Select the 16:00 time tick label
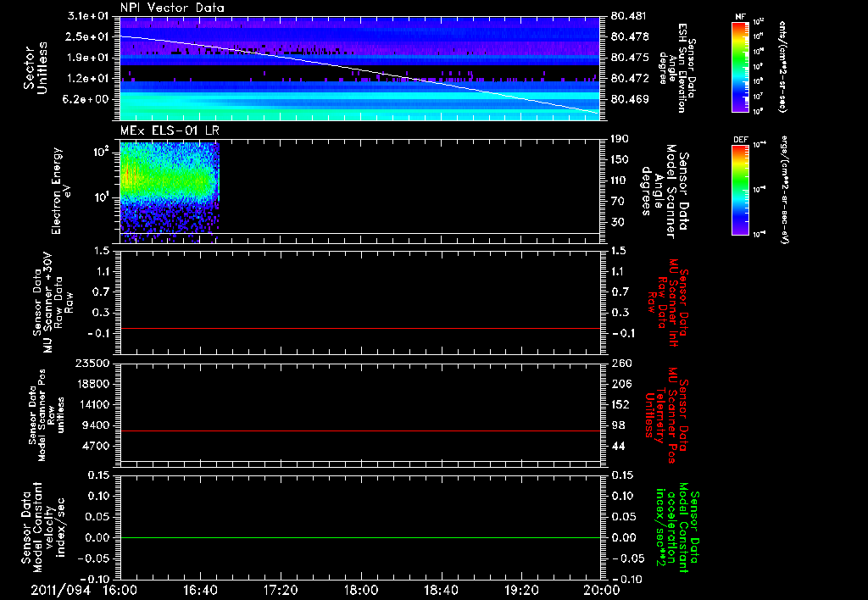Viewport: 868px width, 600px height. click(x=120, y=590)
